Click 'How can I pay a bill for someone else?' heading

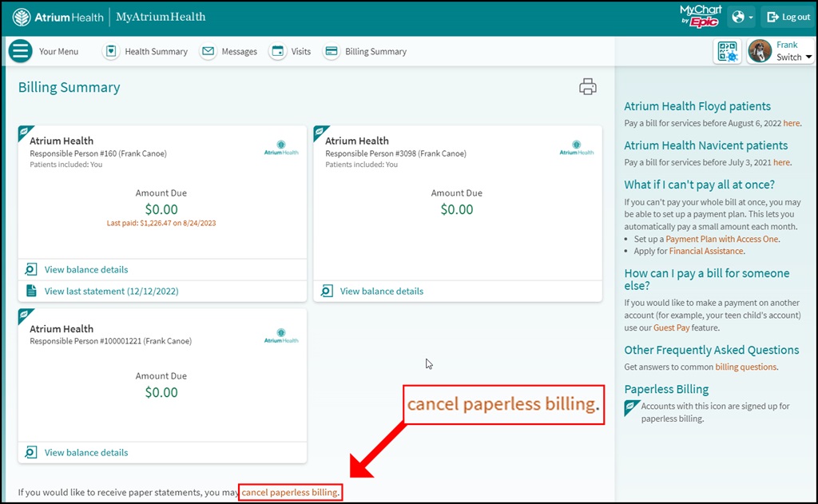tap(707, 279)
